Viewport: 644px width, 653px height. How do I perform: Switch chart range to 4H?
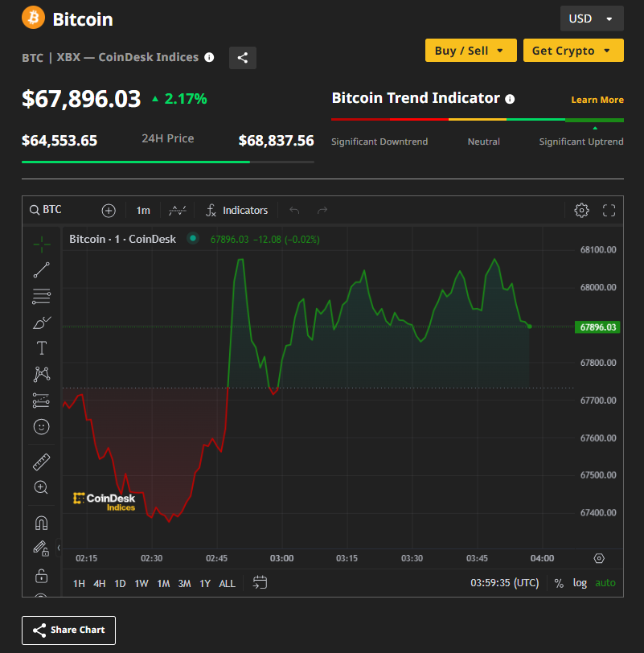tap(99, 584)
